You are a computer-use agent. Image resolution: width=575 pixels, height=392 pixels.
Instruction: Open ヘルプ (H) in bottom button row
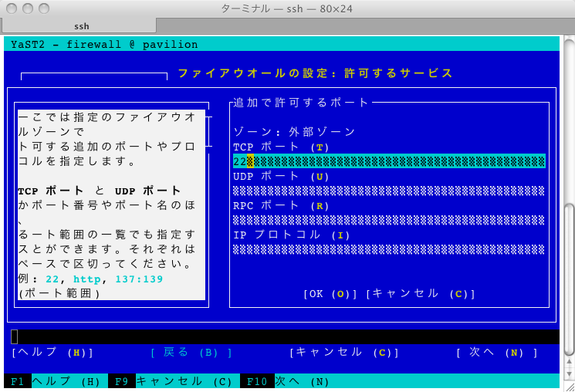pos(52,352)
